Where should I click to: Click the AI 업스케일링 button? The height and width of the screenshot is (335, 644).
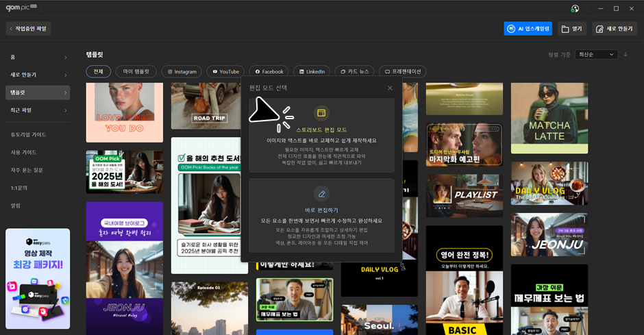coord(528,29)
